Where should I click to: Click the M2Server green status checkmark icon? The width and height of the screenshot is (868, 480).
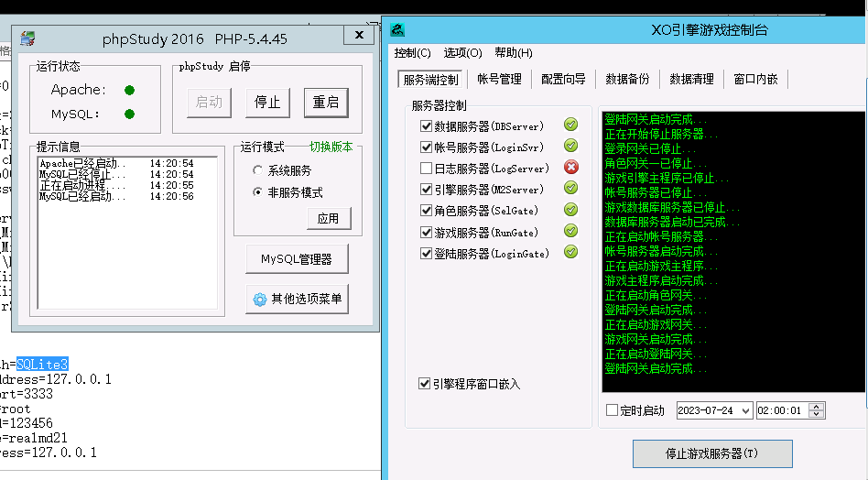pyautogui.click(x=570, y=188)
